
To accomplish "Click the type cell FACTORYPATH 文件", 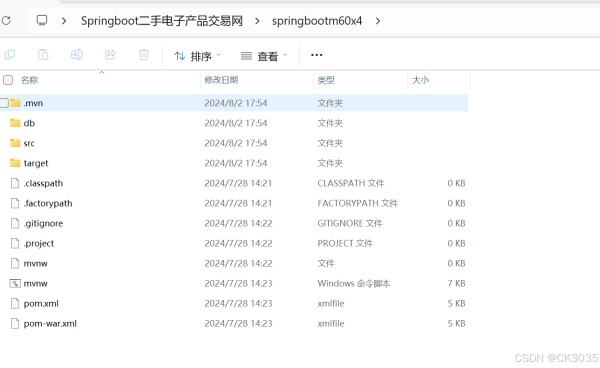I will [357, 203].
